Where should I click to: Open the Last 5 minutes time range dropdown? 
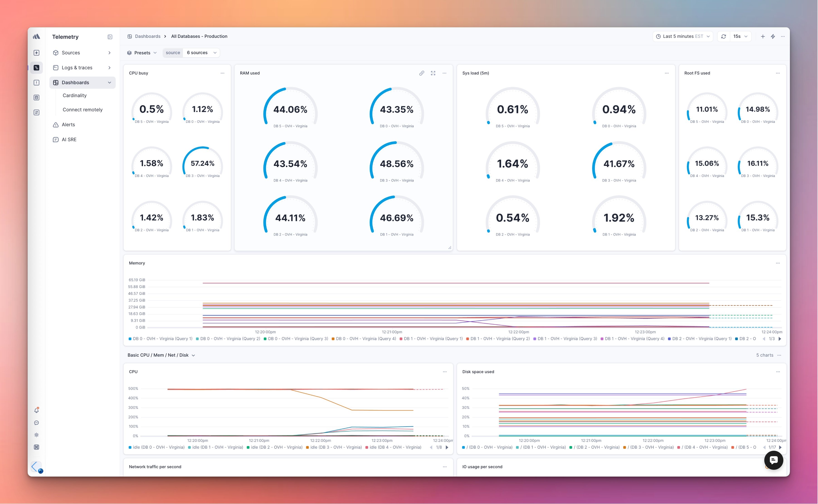pyautogui.click(x=683, y=36)
